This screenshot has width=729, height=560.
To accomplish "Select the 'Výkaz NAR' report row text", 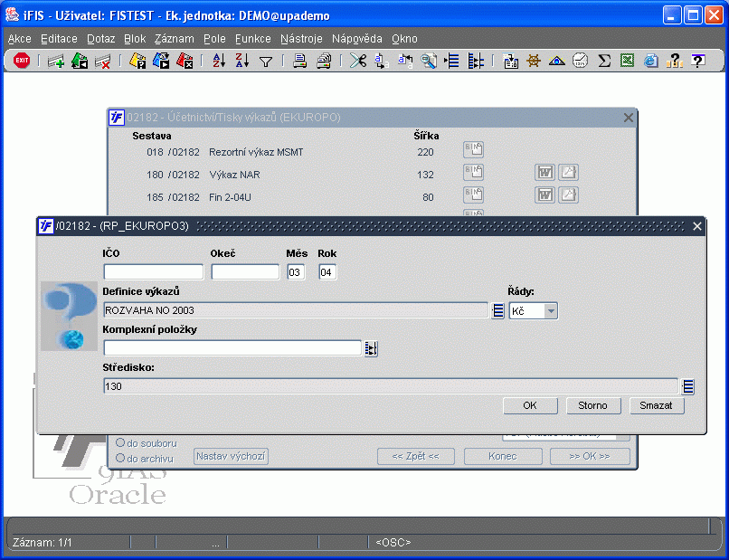I will (235, 175).
